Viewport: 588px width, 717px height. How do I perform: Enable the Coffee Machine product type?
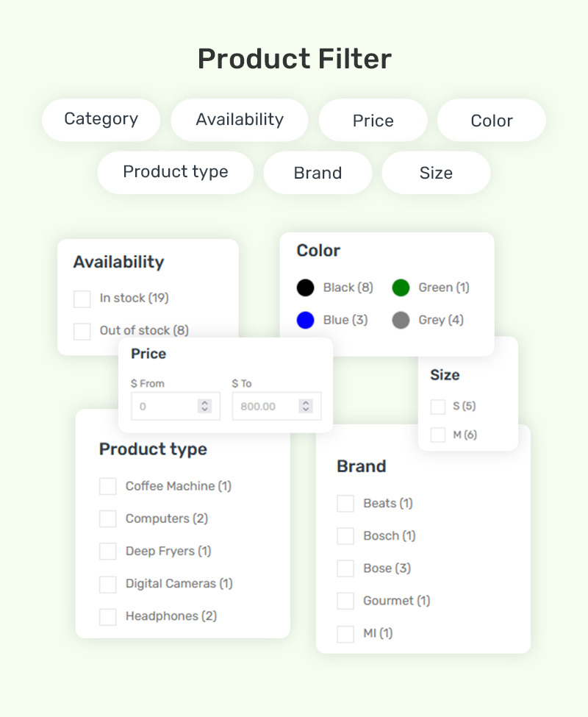(108, 487)
